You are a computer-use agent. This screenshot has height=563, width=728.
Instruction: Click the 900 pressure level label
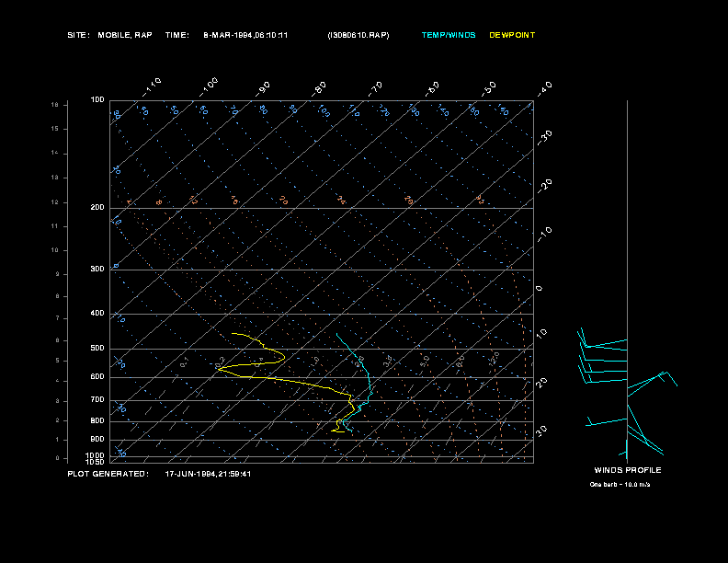click(x=97, y=440)
